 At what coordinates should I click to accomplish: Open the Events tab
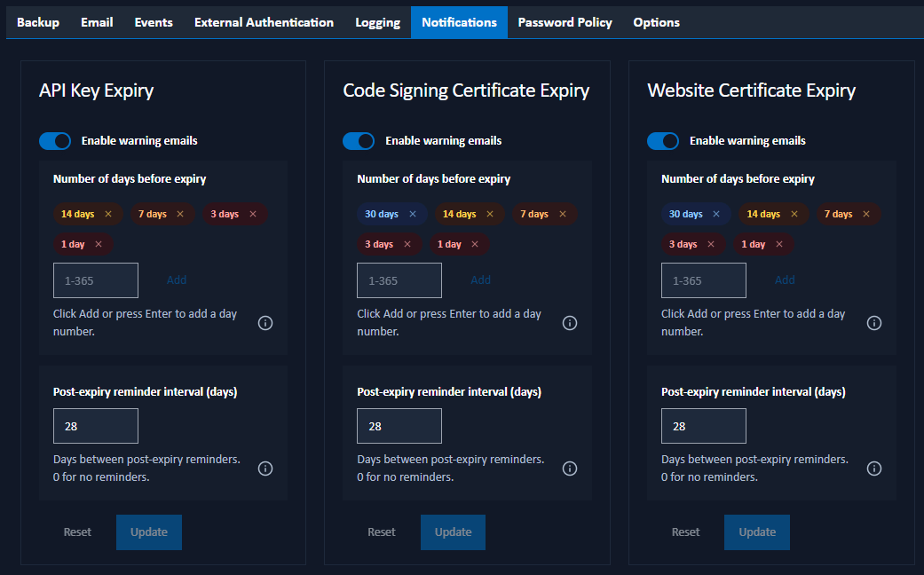154,22
